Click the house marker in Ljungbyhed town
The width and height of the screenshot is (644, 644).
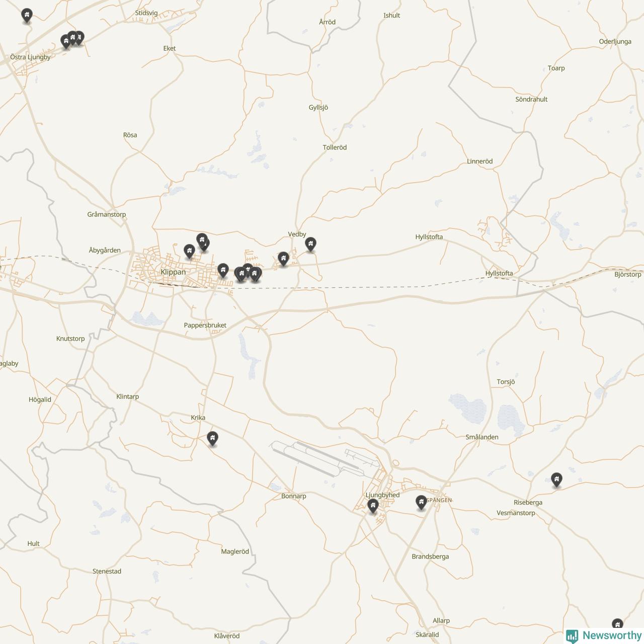[x=373, y=506]
